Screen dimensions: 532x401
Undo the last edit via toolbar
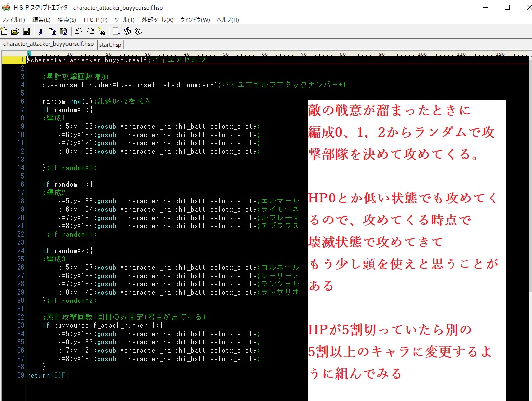tap(79, 31)
